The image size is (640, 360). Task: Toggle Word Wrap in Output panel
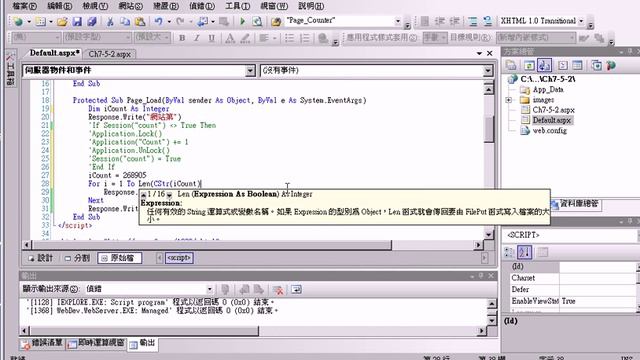(296, 290)
